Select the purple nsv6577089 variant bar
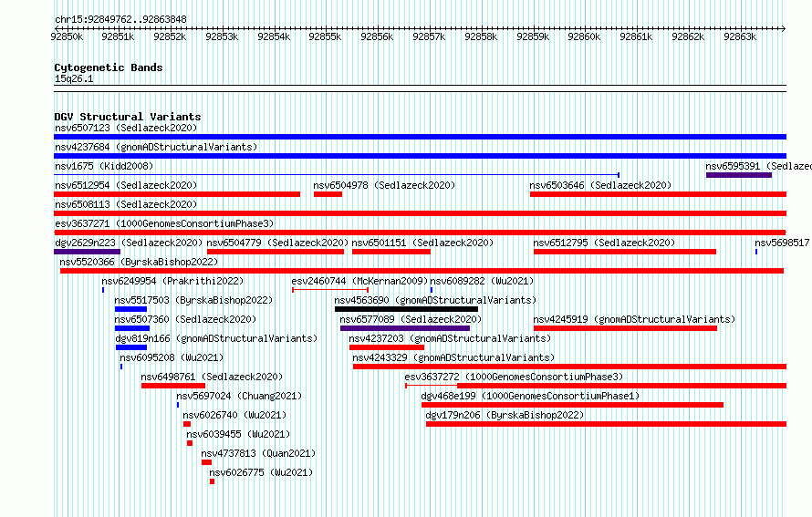Screen dimensions: 812x517 point(405,328)
